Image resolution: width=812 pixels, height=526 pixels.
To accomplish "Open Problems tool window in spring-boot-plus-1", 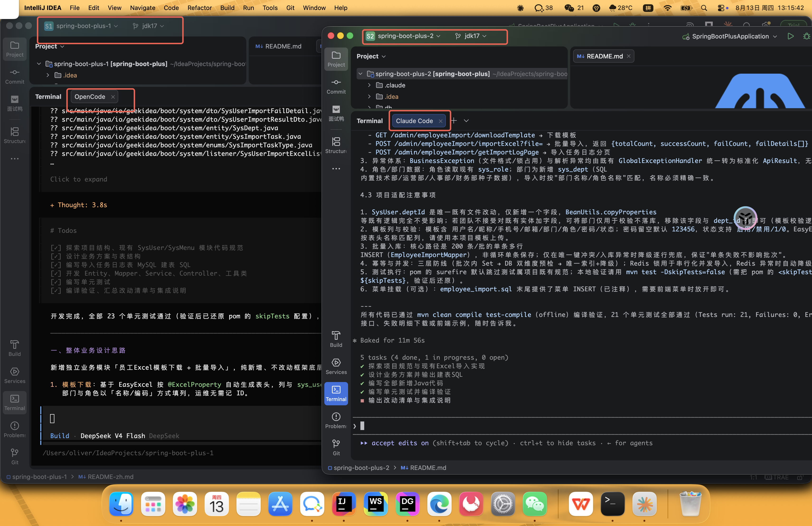I will 15,429.
